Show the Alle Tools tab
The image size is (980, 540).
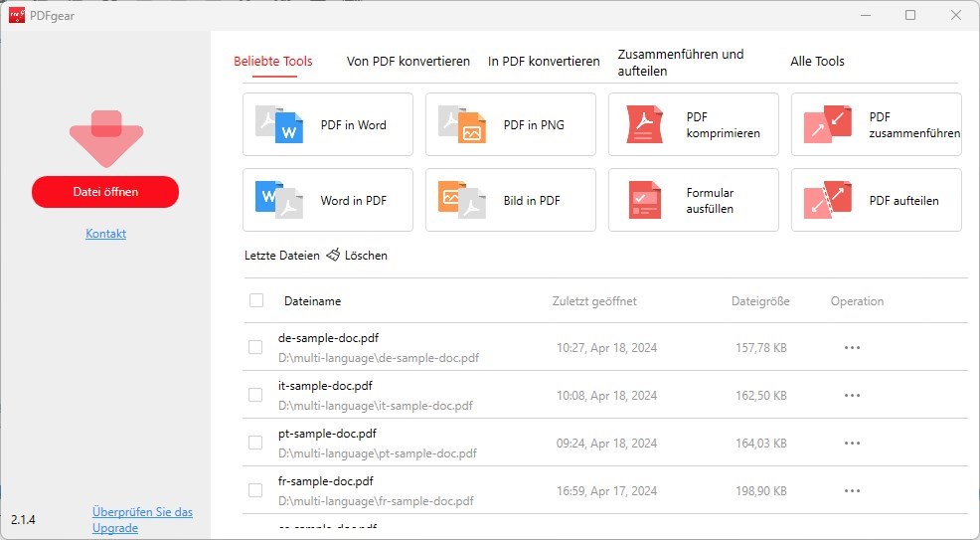tap(817, 62)
